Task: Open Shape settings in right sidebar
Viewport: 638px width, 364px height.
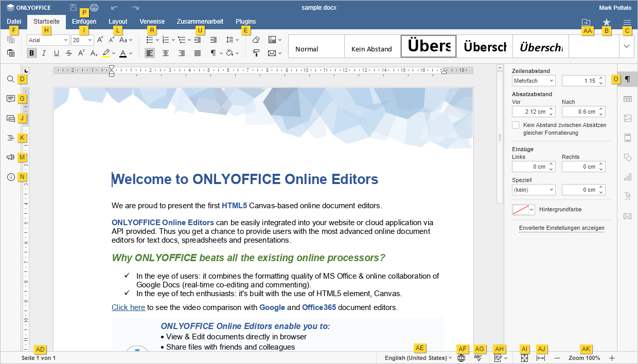Action: (627, 157)
